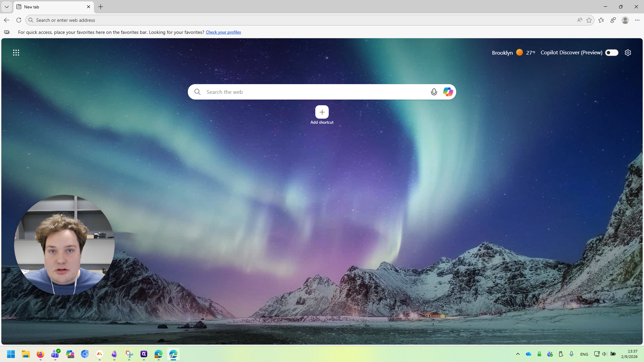Open the blue circular app after M365
This screenshot has width=644, height=362.
pos(85,354)
